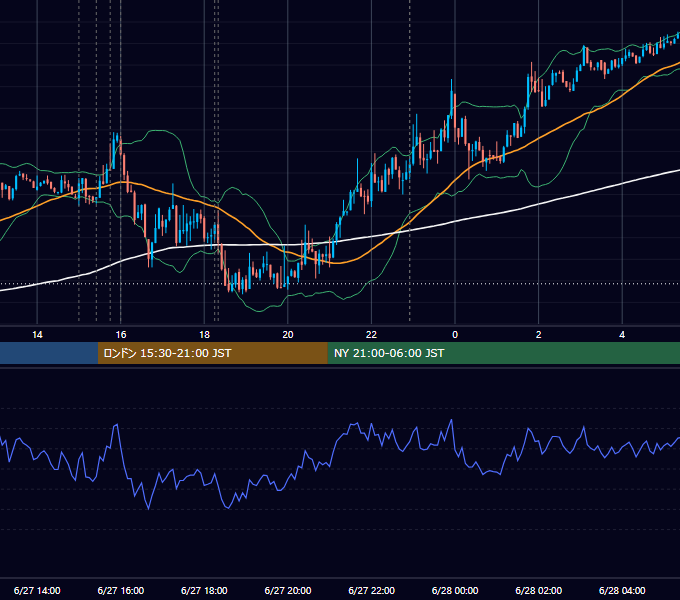Click the 6/28 00:00 date label
Image resolution: width=680 pixels, height=600 pixels.
click(x=455, y=590)
